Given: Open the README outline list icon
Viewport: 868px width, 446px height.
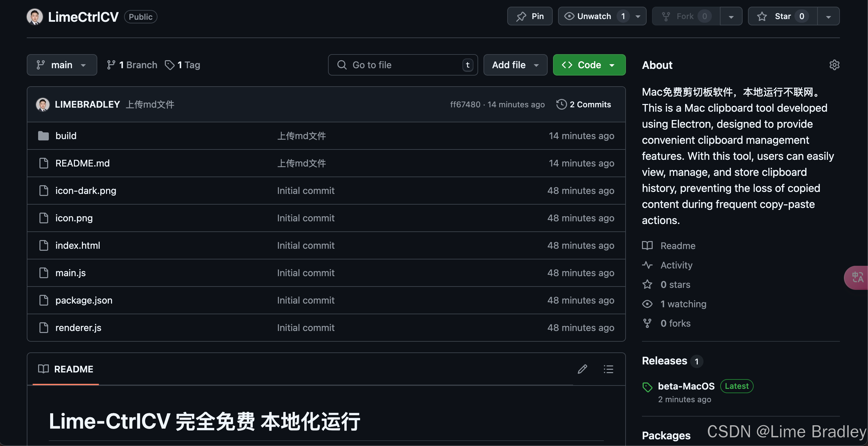Looking at the screenshot, I should [x=608, y=369].
